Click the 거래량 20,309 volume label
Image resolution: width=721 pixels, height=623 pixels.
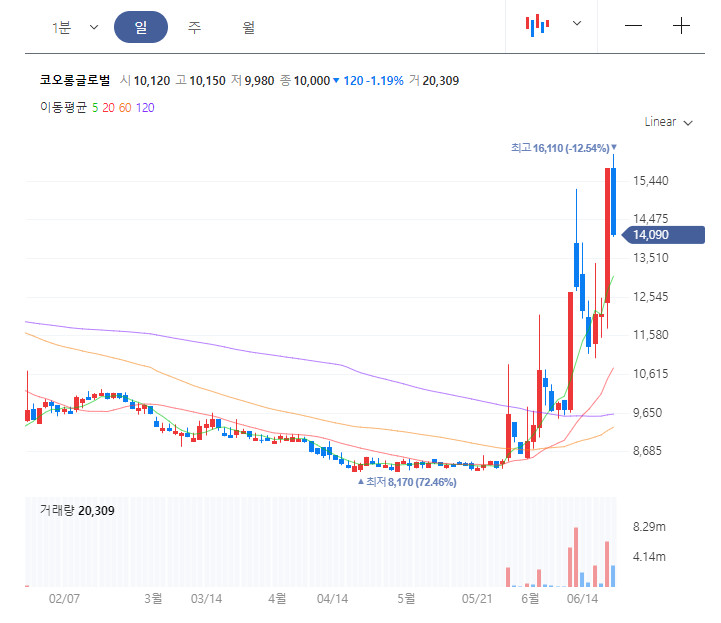(x=77, y=510)
